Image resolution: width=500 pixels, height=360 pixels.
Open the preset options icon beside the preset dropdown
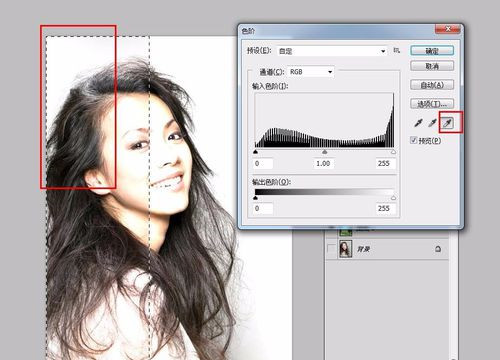point(396,51)
